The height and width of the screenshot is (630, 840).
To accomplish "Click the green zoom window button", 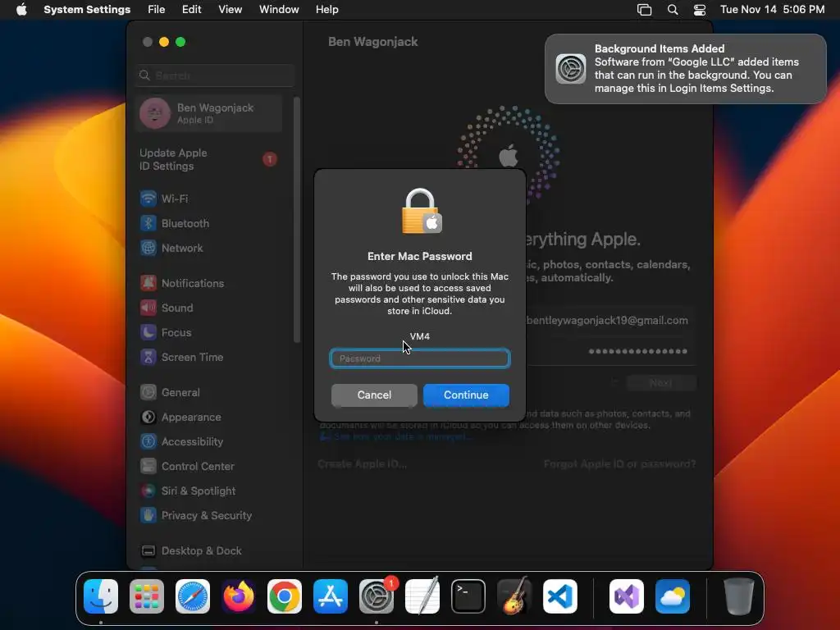I will click(180, 42).
